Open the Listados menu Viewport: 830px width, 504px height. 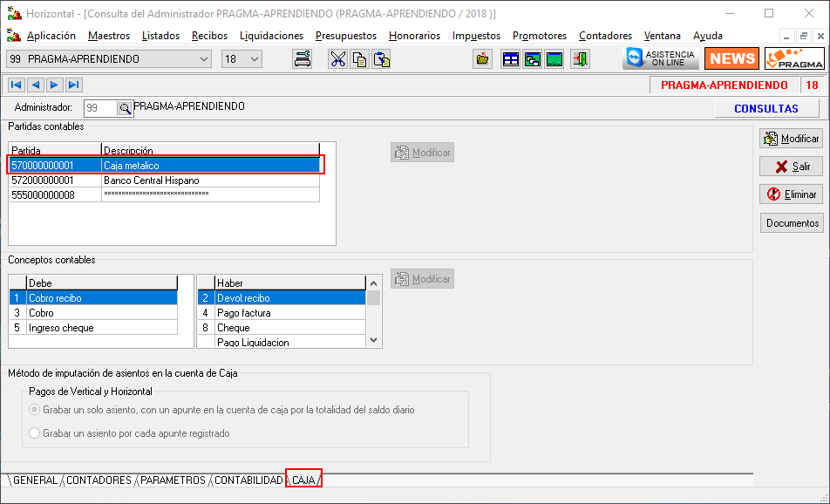[161, 36]
